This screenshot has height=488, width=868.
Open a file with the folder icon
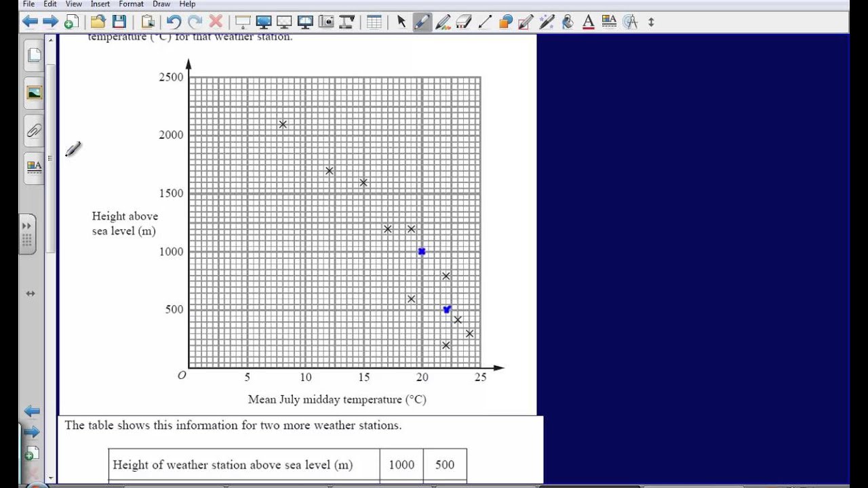[x=98, y=22]
